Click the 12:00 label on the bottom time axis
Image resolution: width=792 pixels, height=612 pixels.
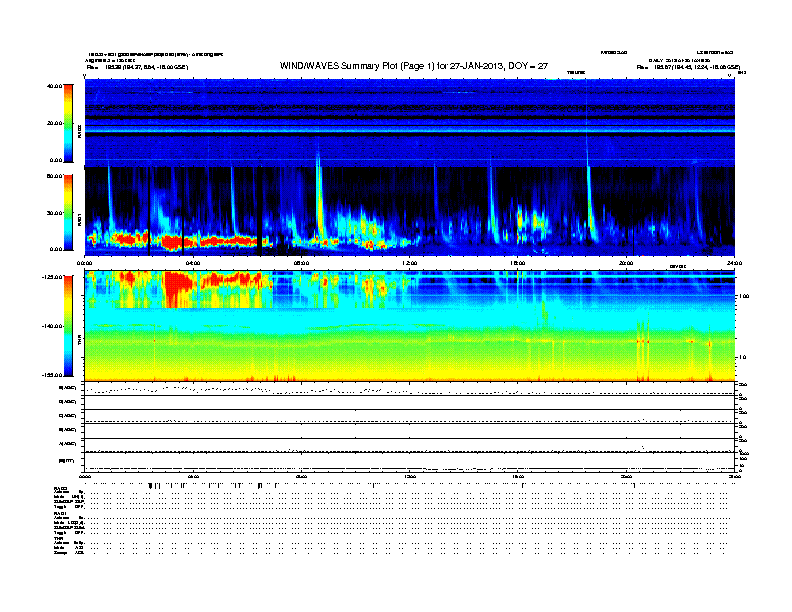[410, 476]
